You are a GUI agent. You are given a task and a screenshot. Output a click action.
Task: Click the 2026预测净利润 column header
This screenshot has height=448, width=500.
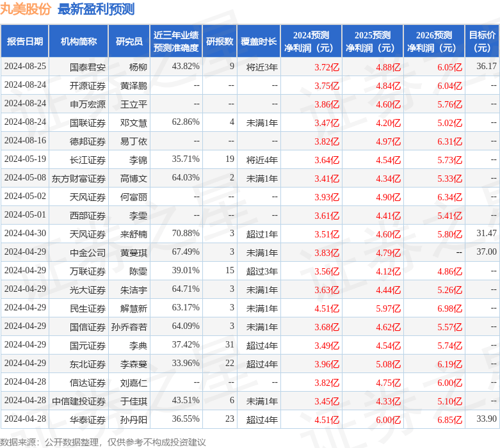434,41
